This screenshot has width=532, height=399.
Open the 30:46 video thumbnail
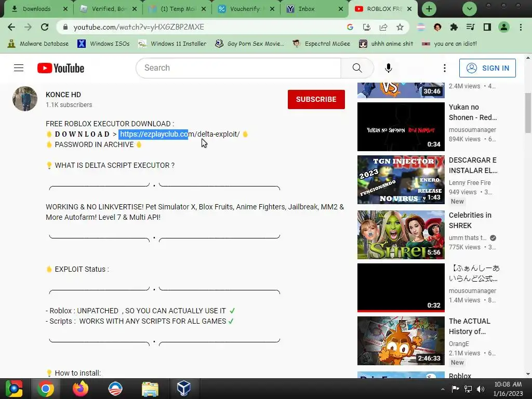401,90
